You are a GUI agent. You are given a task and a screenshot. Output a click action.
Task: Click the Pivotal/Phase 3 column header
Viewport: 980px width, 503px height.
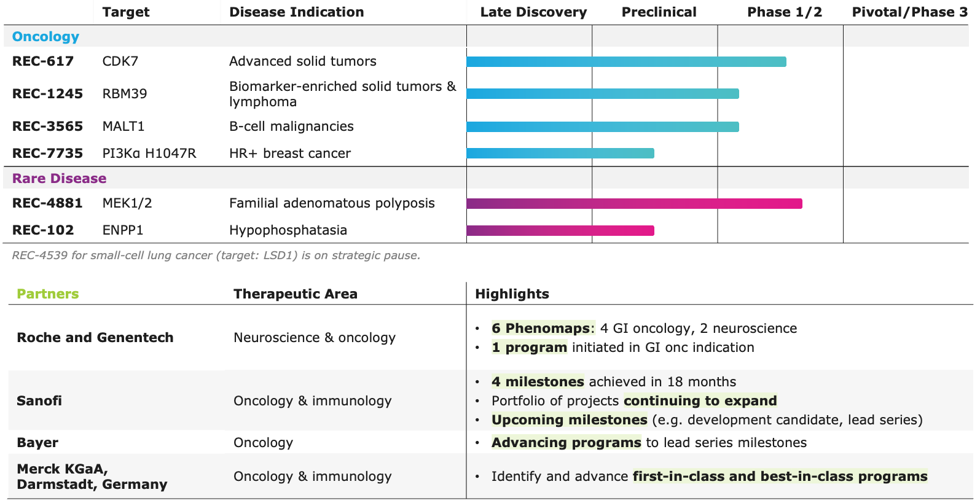[x=909, y=12]
